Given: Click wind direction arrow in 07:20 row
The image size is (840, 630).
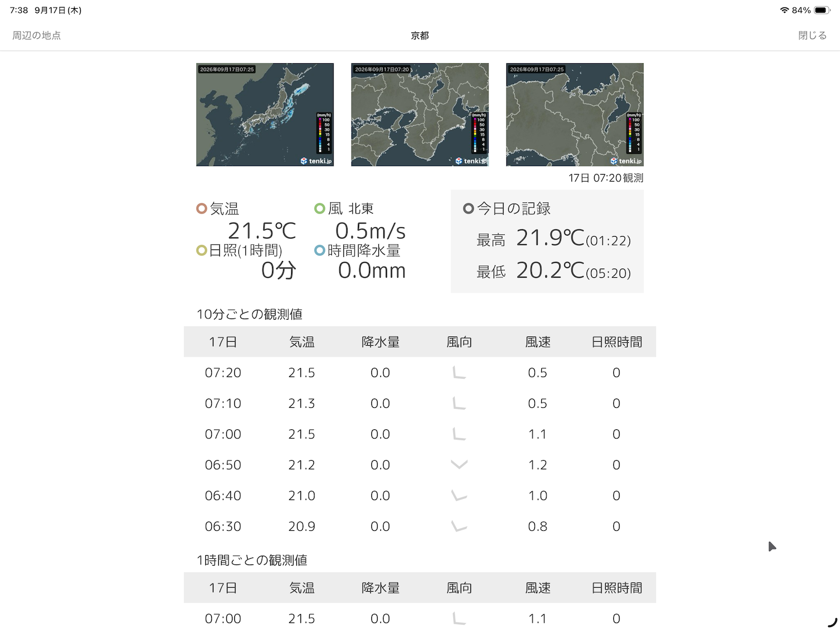Looking at the screenshot, I should 459,372.
